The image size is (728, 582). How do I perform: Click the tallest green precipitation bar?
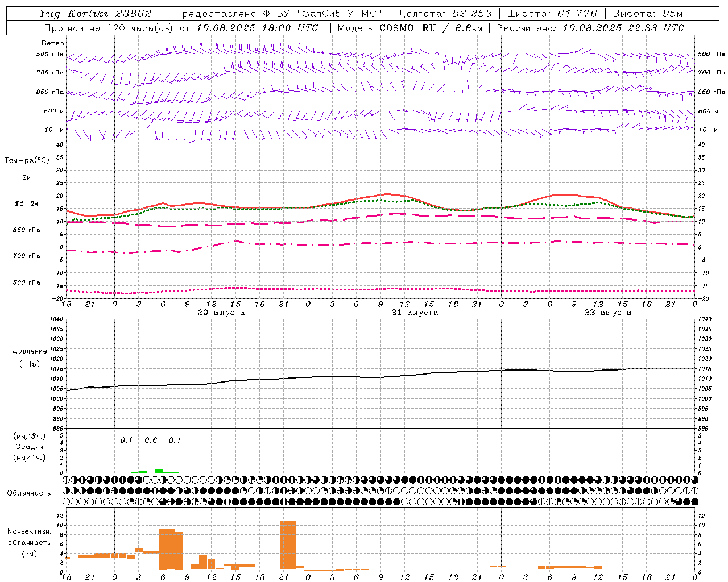[159, 471]
